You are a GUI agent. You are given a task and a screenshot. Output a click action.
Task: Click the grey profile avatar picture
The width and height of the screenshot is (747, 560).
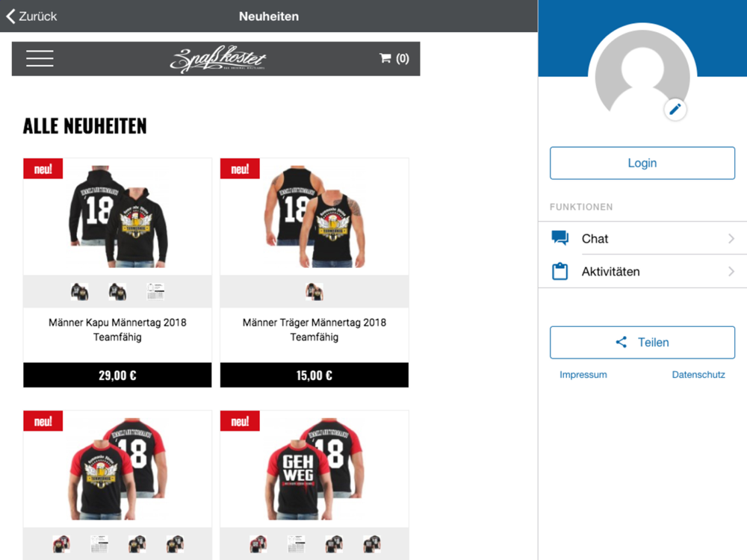point(642,75)
